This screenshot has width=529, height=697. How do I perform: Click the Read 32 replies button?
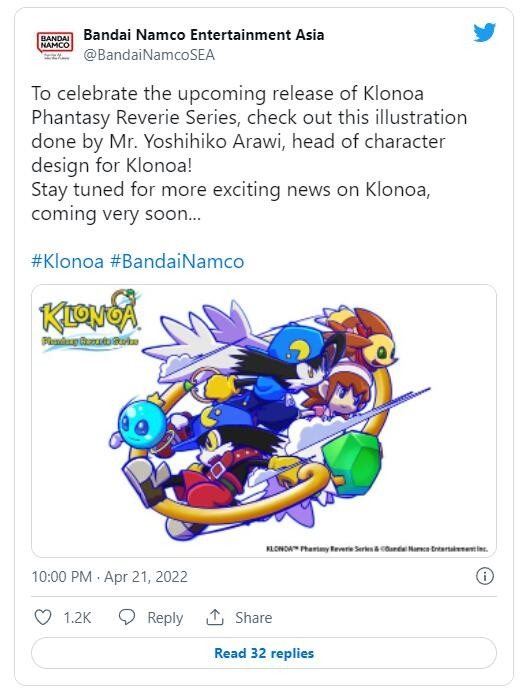[x=264, y=653]
